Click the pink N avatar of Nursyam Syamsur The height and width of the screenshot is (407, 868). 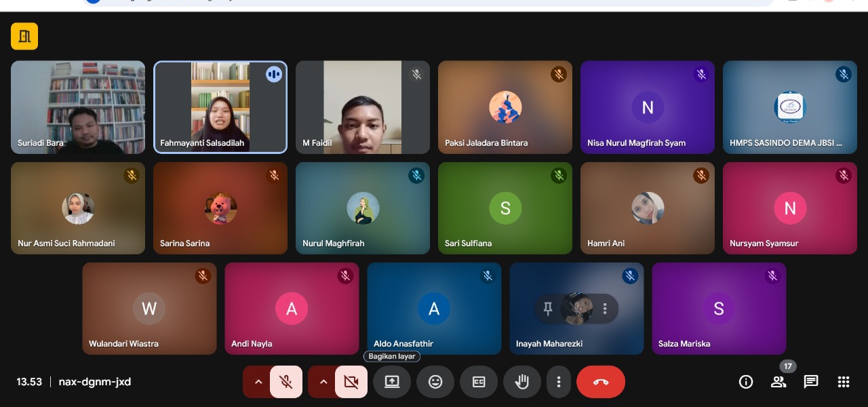(x=790, y=208)
